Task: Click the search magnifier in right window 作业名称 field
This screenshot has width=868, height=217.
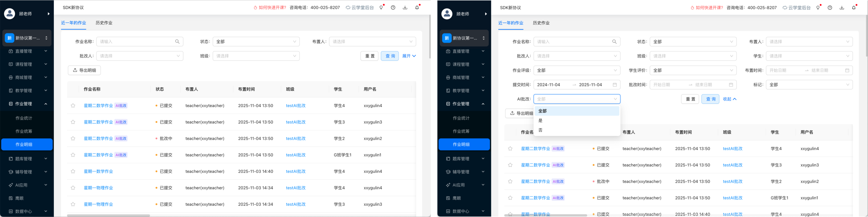Action: pos(614,42)
